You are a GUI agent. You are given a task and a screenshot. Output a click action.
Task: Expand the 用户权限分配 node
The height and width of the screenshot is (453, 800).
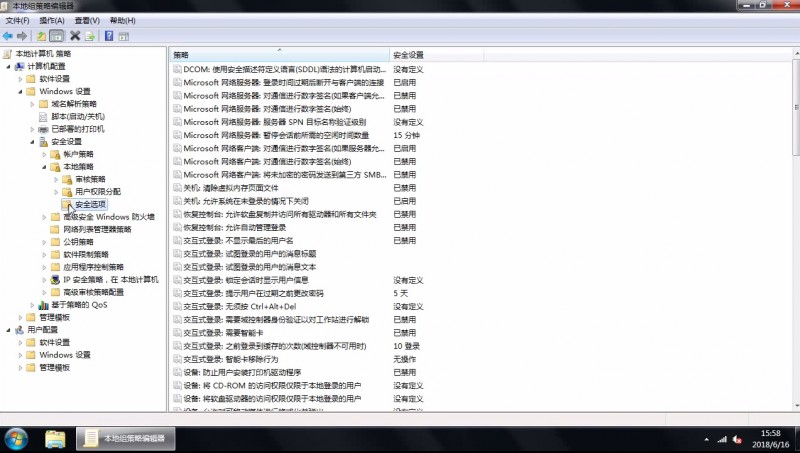pyautogui.click(x=56, y=192)
